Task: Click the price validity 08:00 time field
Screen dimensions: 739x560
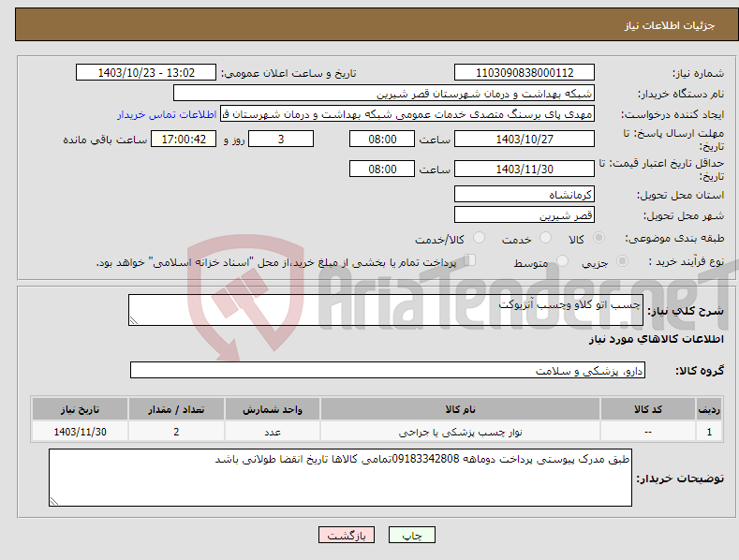Action: tap(382, 169)
